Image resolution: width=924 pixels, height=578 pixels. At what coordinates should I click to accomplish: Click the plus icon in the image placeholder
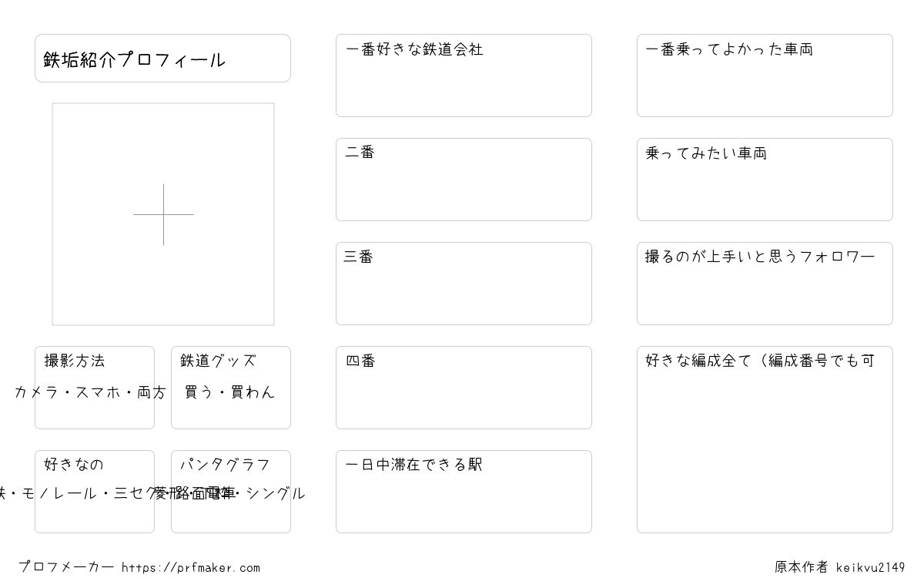point(163,214)
